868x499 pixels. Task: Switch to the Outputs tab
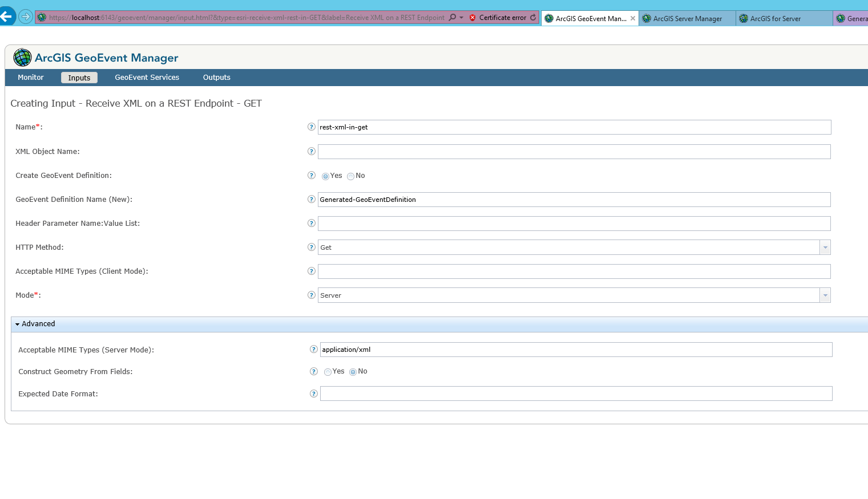(217, 78)
